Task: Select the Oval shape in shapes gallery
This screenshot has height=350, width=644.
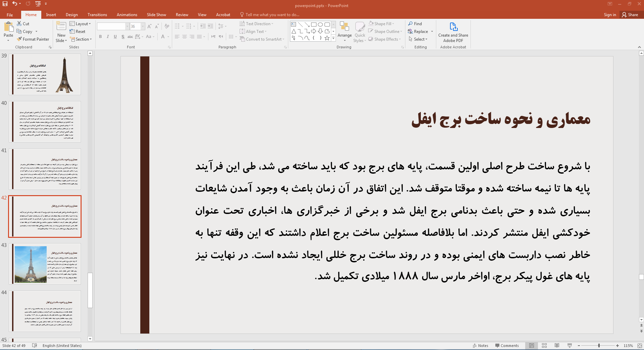Action: pyautogui.click(x=320, y=25)
